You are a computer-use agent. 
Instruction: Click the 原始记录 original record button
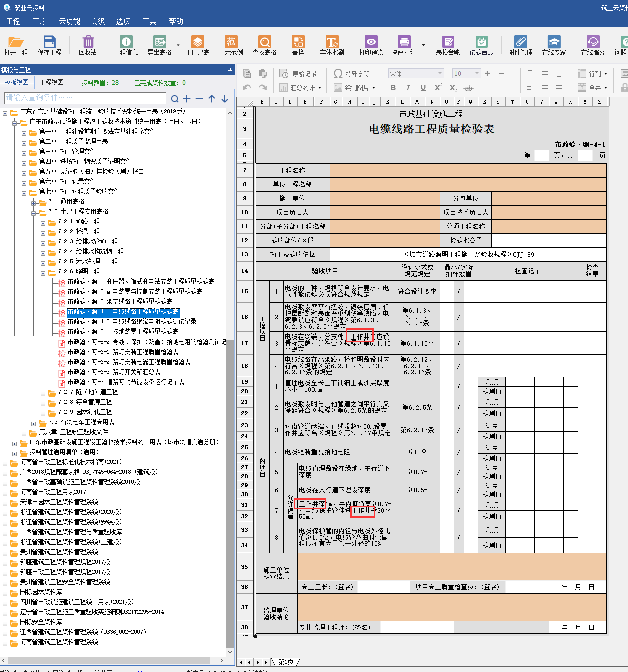tap(298, 74)
